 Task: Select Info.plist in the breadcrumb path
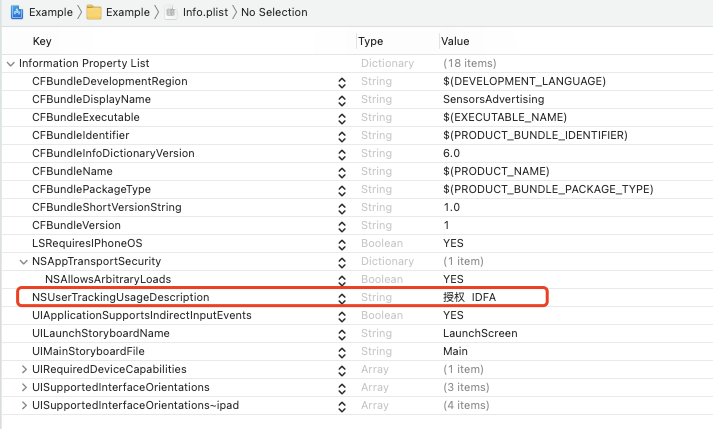(204, 12)
